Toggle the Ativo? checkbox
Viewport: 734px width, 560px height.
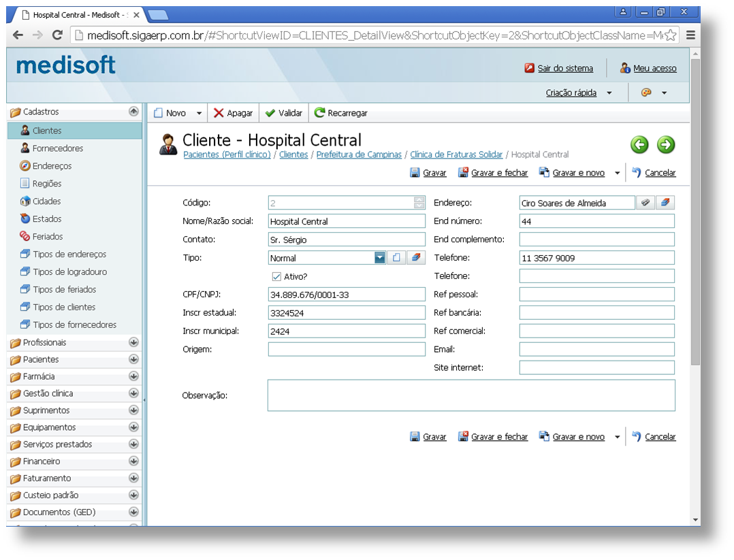[x=276, y=276]
